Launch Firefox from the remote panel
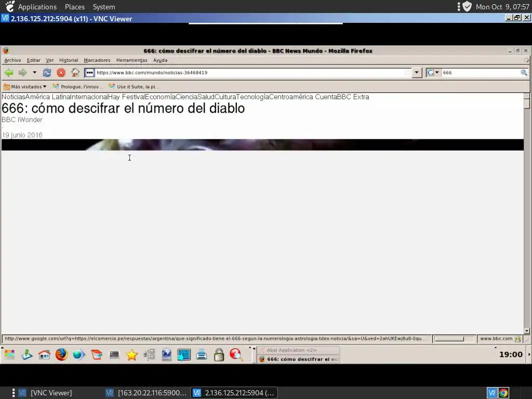Image resolution: width=532 pixels, height=399 pixels. tap(62, 354)
